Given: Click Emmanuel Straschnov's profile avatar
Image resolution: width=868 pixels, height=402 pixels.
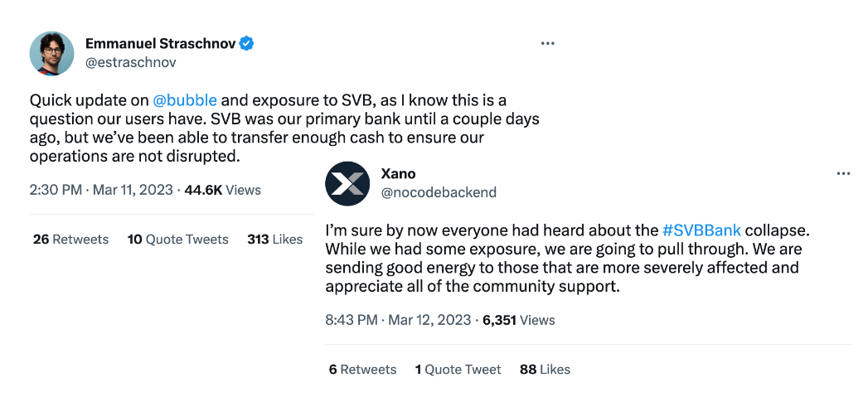Looking at the screenshot, I should tap(51, 53).
